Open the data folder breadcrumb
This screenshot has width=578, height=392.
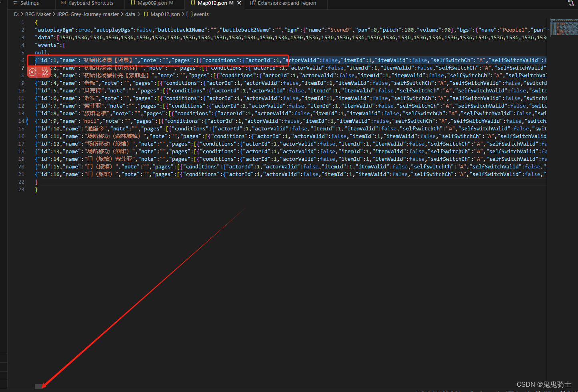pyautogui.click(x=130, y=14)
